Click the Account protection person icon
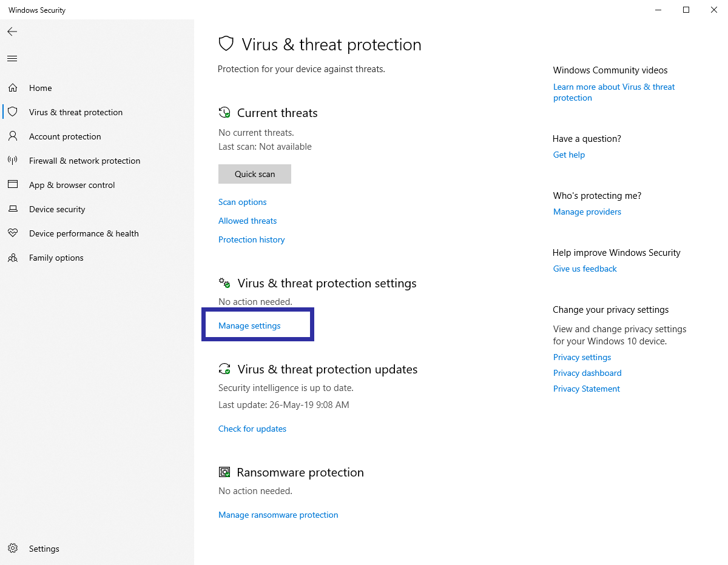 [x=13, y=136]
